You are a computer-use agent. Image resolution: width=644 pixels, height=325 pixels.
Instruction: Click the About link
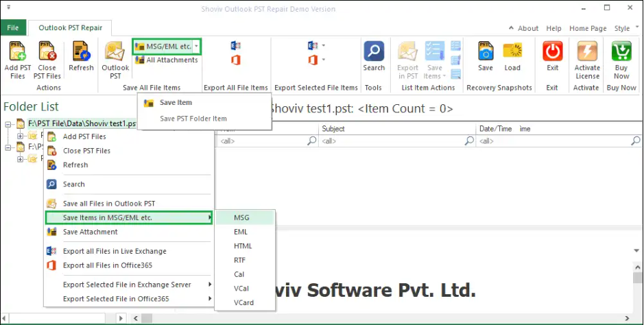pyautogui.click(x=528, y=28)
